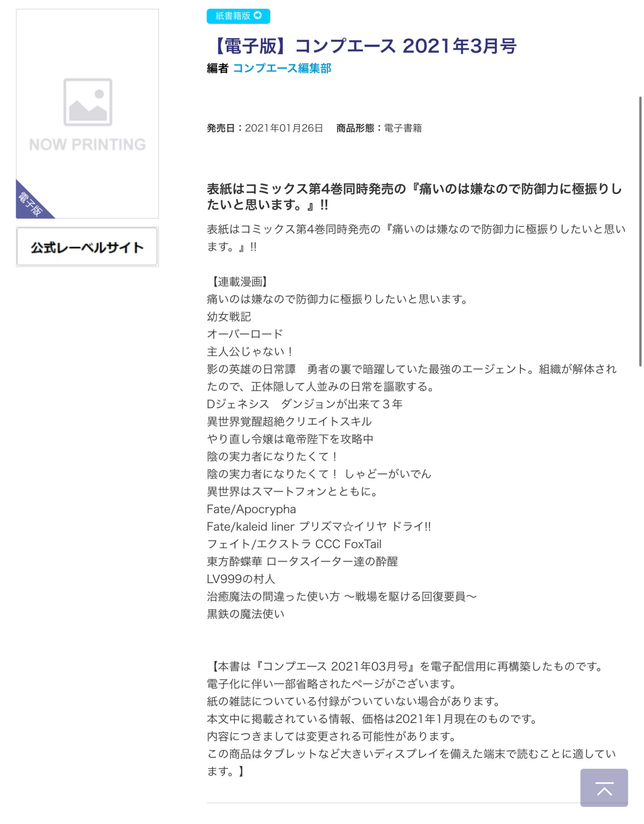The height and width of the screenshot is (824, 644).
Task: Select the LV999の村人 title line
Action: click(x=241, y=579)
